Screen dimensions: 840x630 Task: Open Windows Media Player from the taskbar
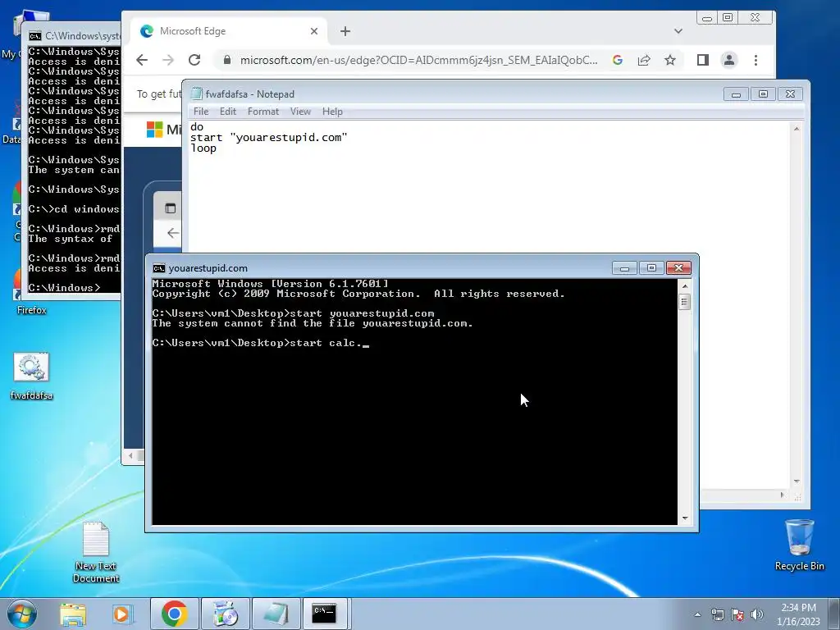coord(122,614)
